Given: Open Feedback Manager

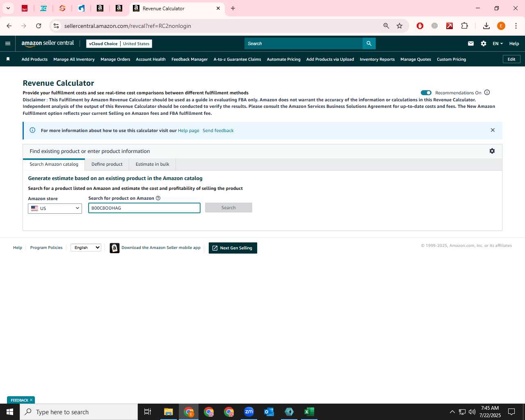Looking at the screenshot, I should [x=189, y=59].
